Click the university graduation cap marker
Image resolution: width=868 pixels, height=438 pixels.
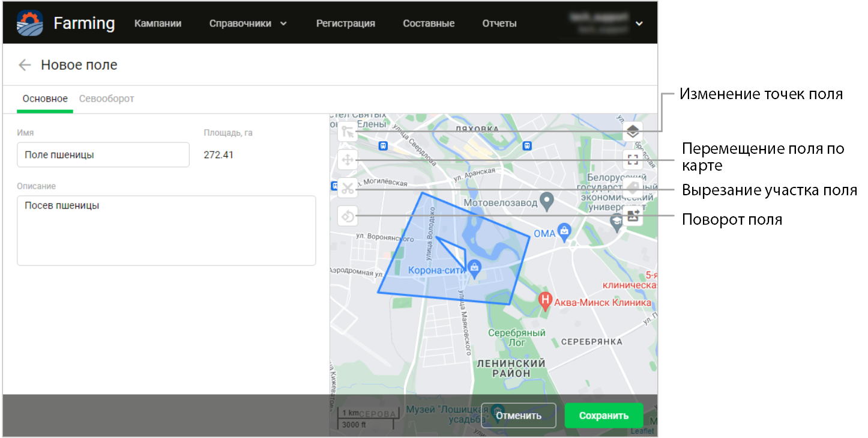tap(616, 222)
